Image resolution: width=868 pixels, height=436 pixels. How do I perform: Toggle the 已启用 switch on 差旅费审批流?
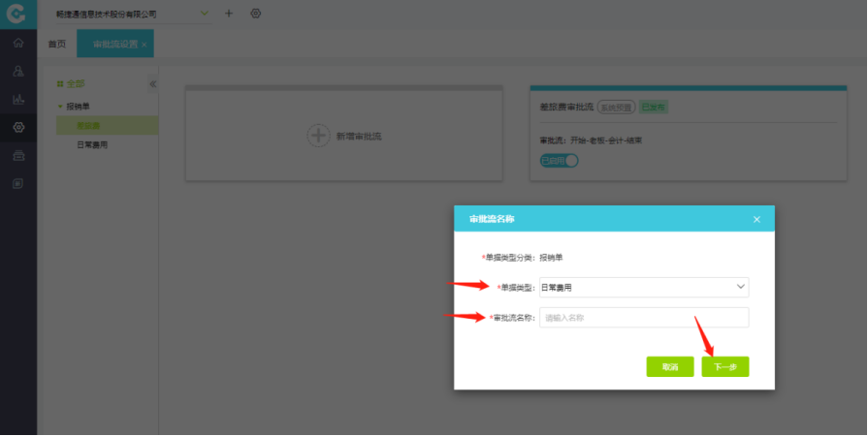[559, 161]
